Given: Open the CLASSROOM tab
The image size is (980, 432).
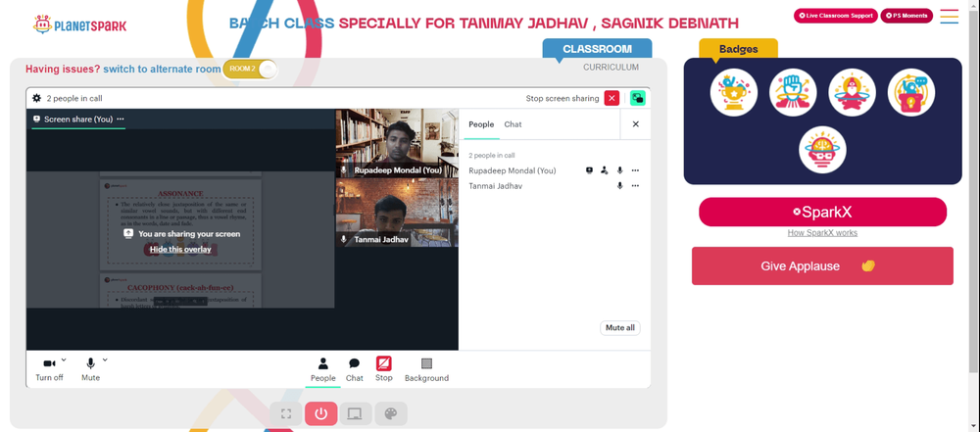Looking at the screenshot, I should point(597,49).
